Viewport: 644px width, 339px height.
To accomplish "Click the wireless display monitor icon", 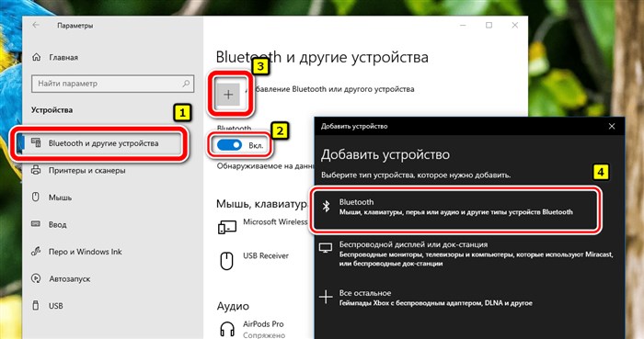I will [326, 248].
